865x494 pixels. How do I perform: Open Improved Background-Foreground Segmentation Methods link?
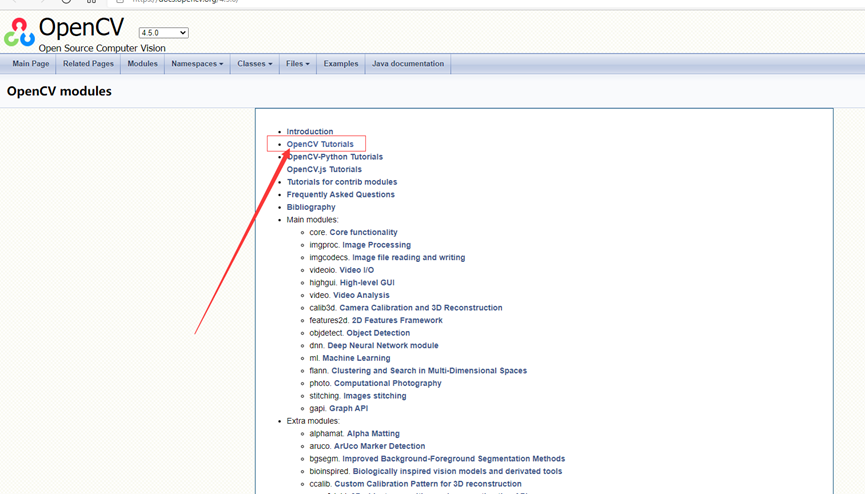453,459
